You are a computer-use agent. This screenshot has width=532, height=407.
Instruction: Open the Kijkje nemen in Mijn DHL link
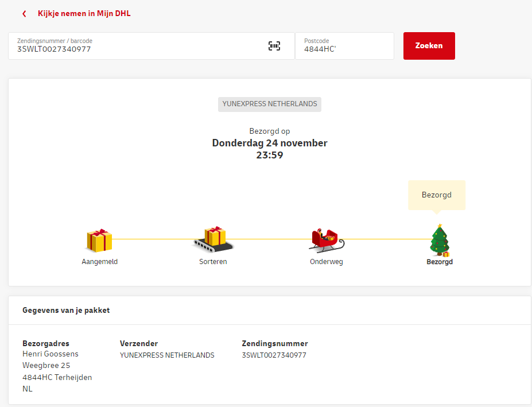click(x=84, y=13)
